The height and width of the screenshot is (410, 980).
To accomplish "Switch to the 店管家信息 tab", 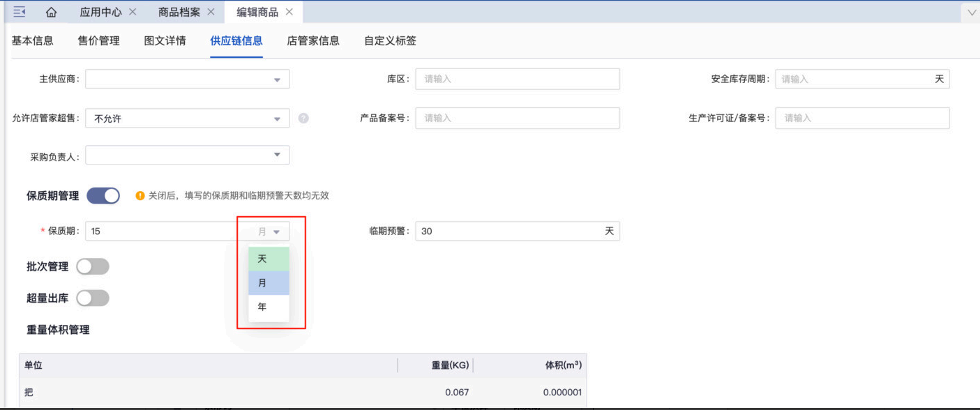I will click(313, 40).
